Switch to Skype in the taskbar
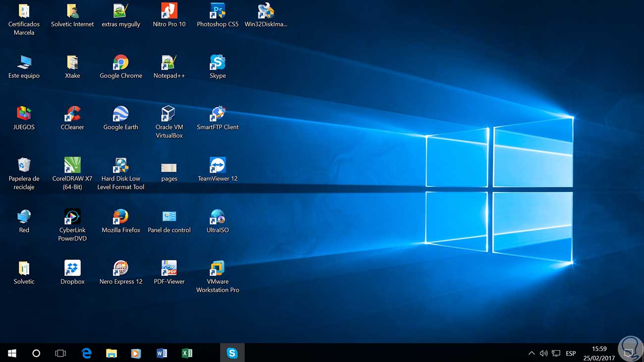 click(x=232, y=353)
